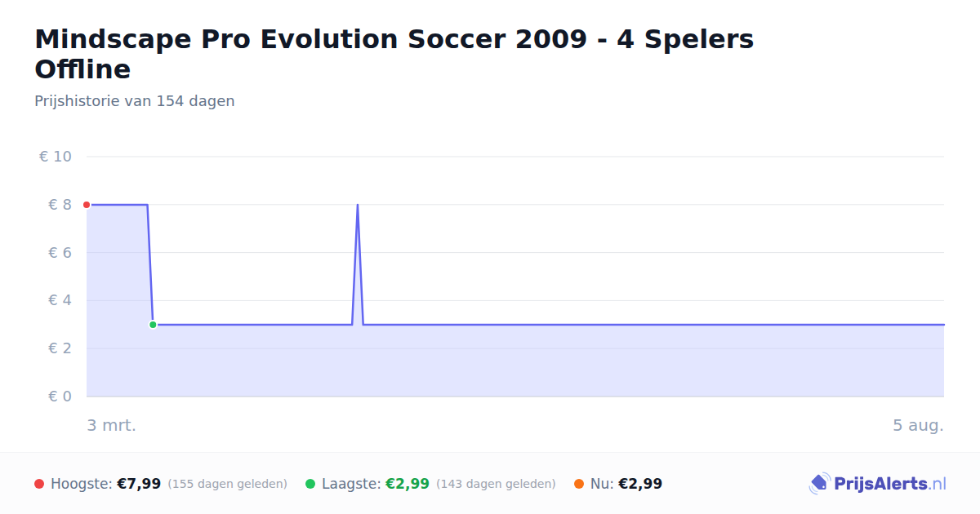Click the 155 dagen geleden note

click(x=227, y=484)
